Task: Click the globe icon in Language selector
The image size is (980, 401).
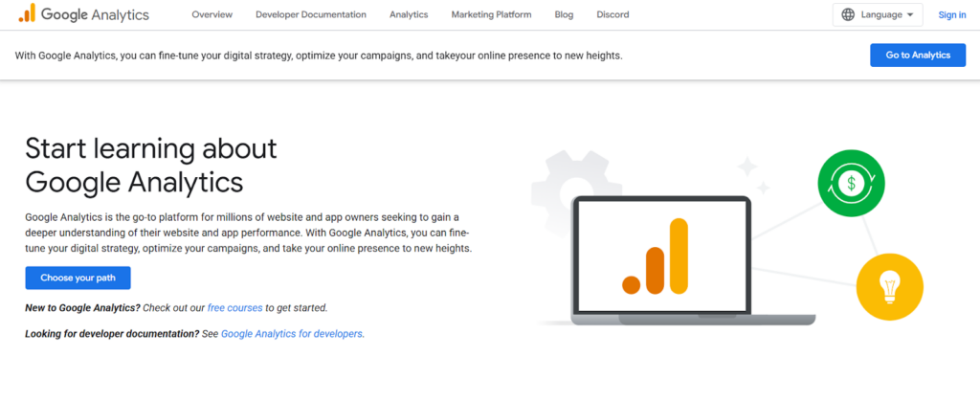Action: [x=848, y=14]
